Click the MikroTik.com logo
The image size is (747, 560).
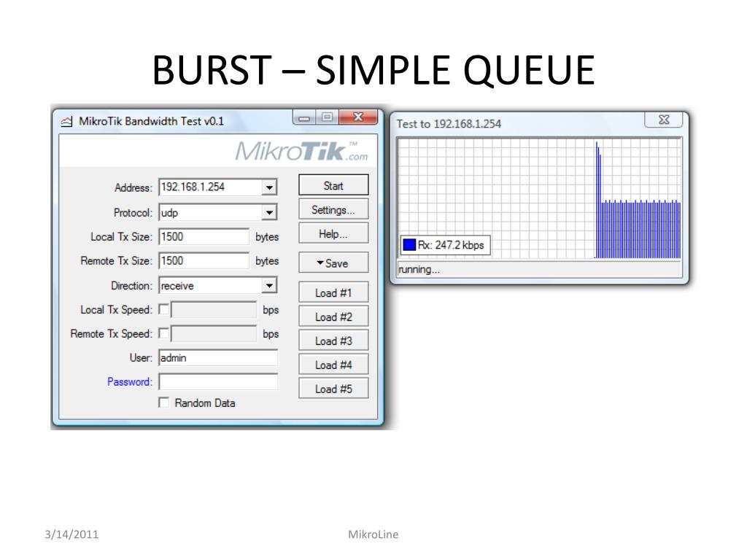point(301,151)
